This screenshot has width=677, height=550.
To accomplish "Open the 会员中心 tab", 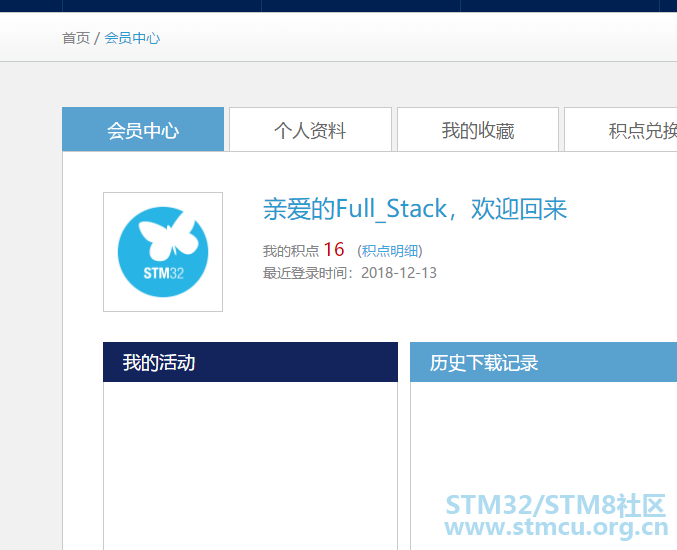I will [x=143, y=130].
